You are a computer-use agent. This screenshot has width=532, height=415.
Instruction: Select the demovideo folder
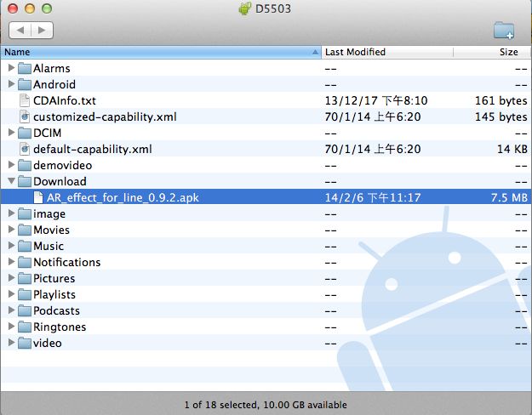(62, 165)
